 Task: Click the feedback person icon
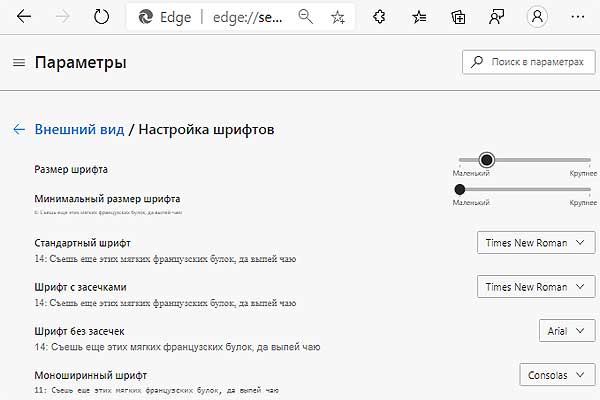pos(496,17)
